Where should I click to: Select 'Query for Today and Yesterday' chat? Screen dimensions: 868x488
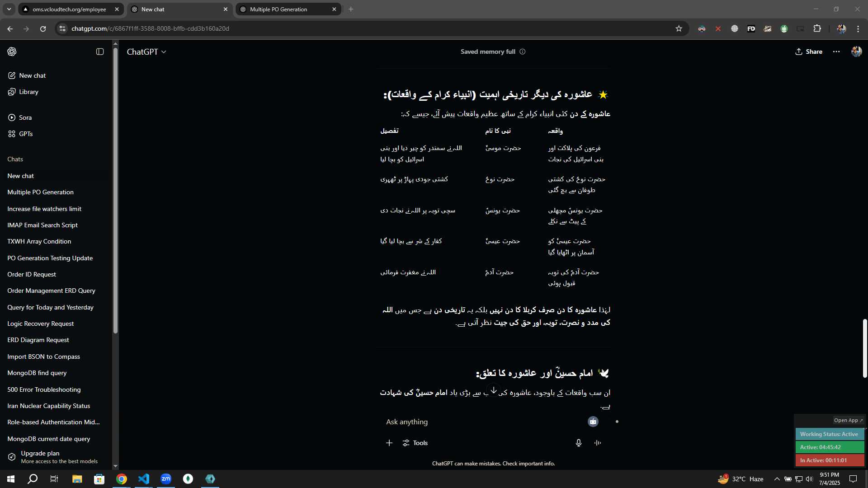(x=56, y=307)
